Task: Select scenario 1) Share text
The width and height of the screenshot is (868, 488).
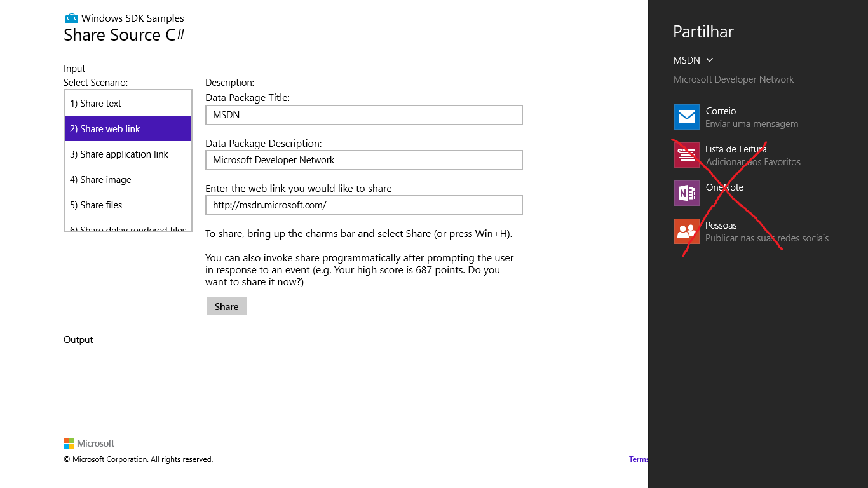Action: click(x=128, y=103)
